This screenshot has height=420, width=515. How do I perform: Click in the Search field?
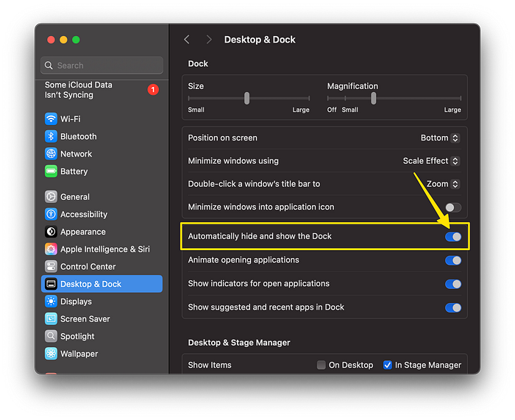tap(102, 65)
